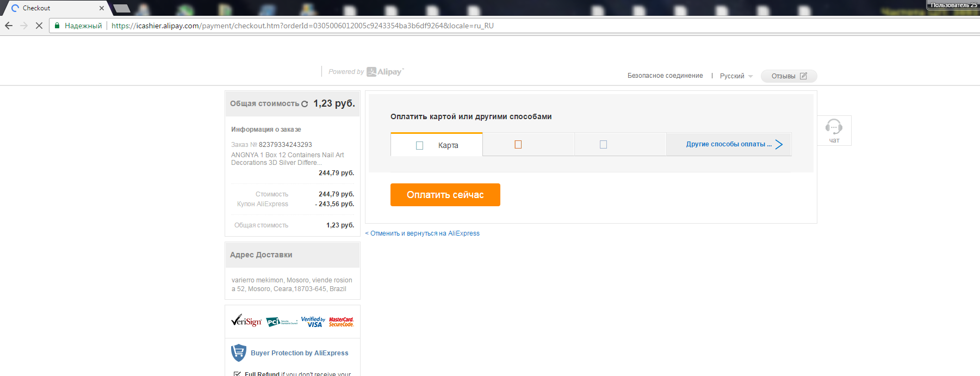Go back with the browser back arrow
The image size is (980, 376).
point(9,26)
